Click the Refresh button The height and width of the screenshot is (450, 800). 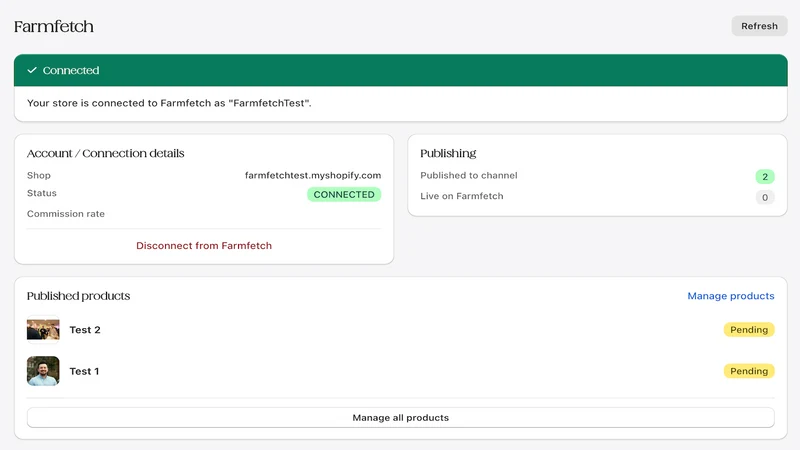pyautogui.click(x=759, y=26)
